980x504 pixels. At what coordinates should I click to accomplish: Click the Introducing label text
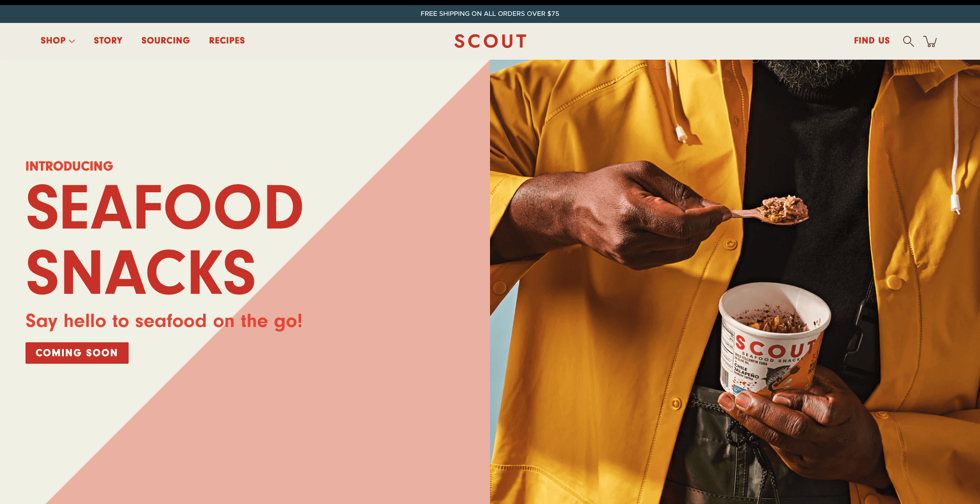pos(69,166)
